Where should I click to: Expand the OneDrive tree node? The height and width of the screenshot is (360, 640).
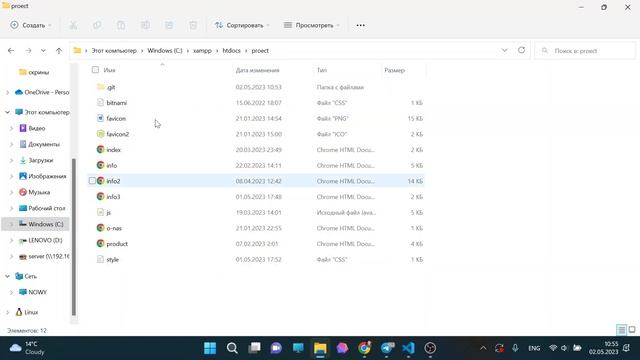pyautogui.click(x=7, y=93)
